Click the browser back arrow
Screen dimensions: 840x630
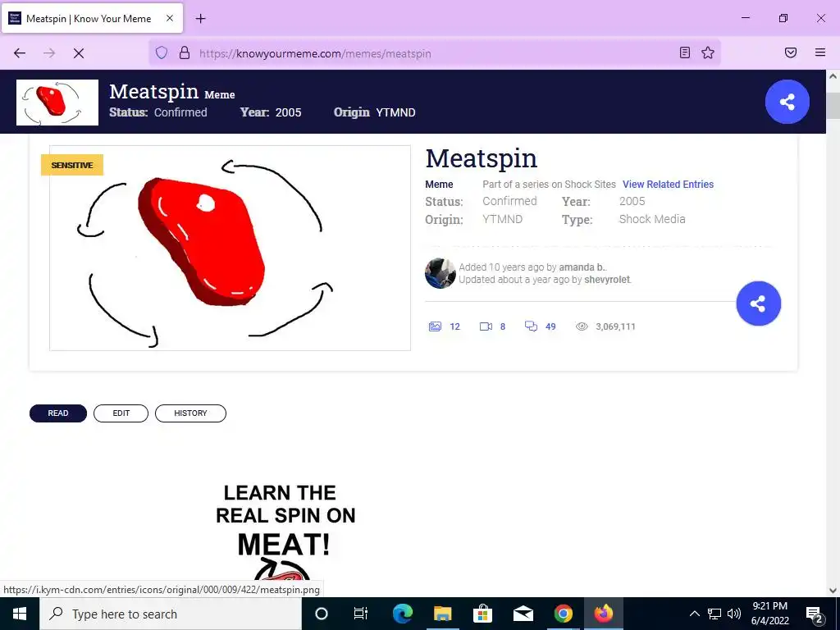pos(20,53)
